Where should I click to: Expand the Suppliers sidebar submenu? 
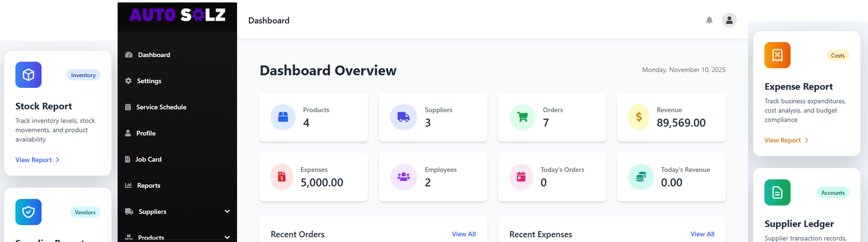click(227, 212)
